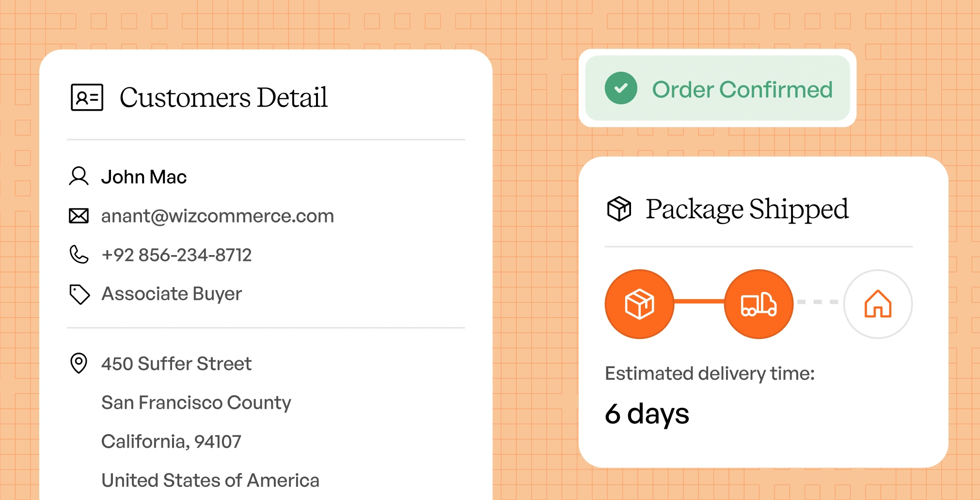The image size is (980, 500).
Task: Click the John Mac customer name
Action: pos(144,177)
